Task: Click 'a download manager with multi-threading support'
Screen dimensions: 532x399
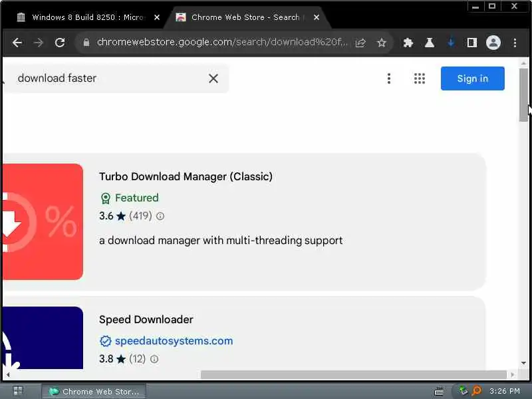Action: tap(221, 240)
